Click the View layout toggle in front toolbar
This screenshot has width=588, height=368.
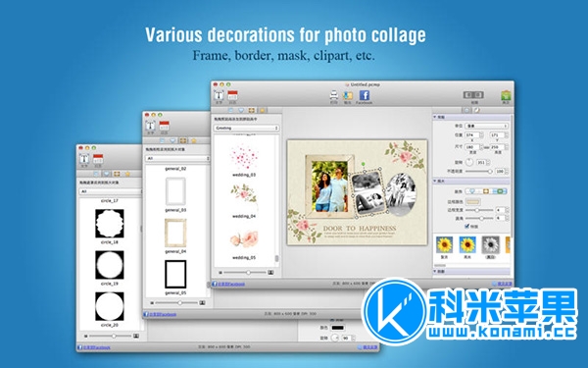[x=473, y=95]
